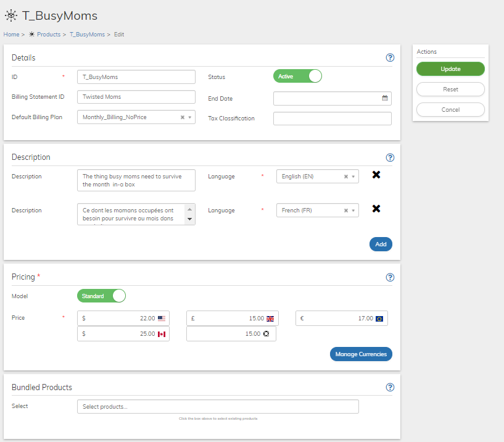Screen dimensions: 504x442
Task: Toggle the Active status switch
Action: coord(297,77)
